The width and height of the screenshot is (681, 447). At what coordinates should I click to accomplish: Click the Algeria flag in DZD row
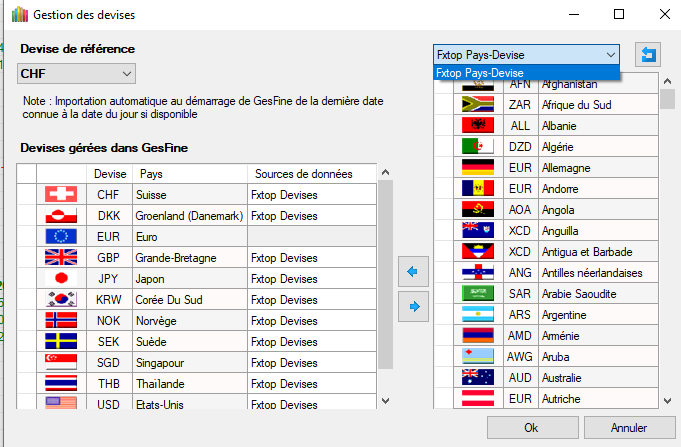478,146
